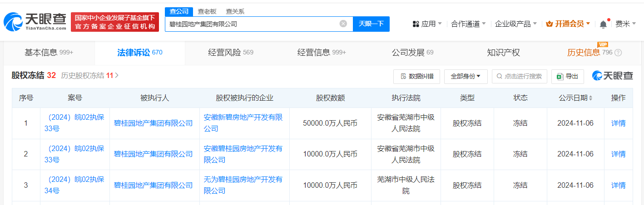Click the VIP crown icon by 开通会员
The width and height of the screenshot is (644, 205).
tap(549, 24)
